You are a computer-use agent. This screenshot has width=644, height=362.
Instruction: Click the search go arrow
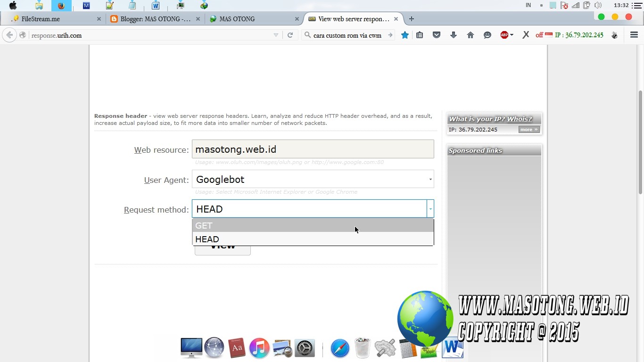(390, 35)
